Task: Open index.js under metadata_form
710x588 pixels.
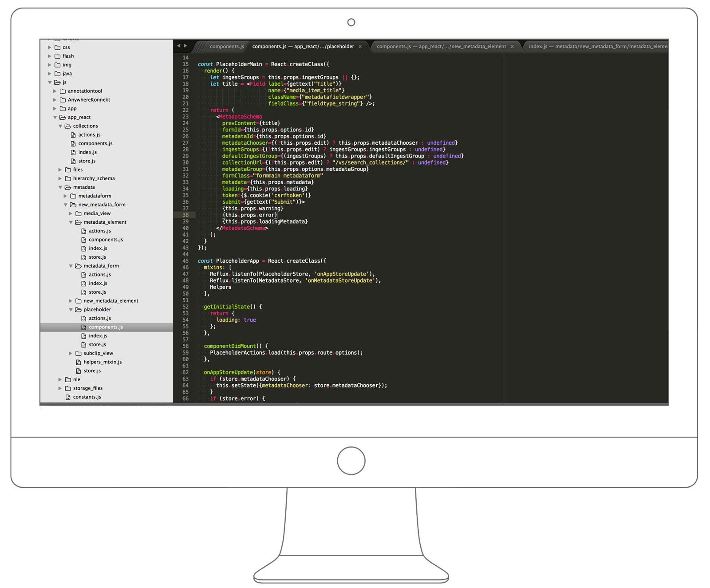Action: [x=98, y=283]
